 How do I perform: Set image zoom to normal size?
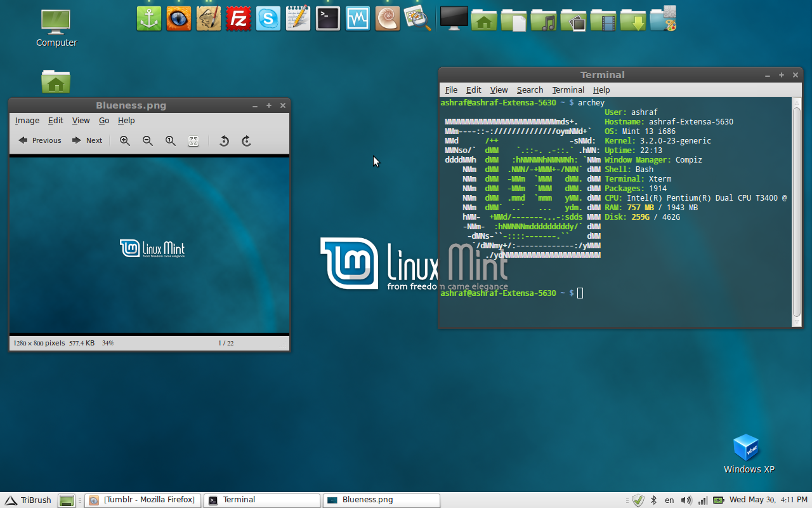click(x=171, y=141)
